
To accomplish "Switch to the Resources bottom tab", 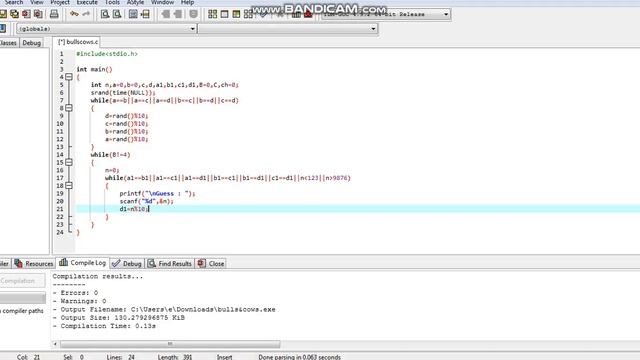I will point(34,264).
